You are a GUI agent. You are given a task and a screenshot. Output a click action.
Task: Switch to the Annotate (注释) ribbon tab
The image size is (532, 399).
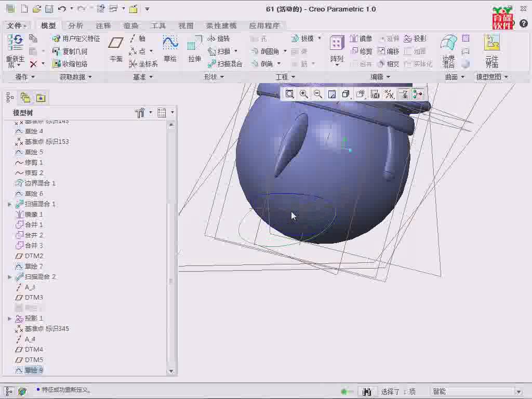tap(103, 25)
